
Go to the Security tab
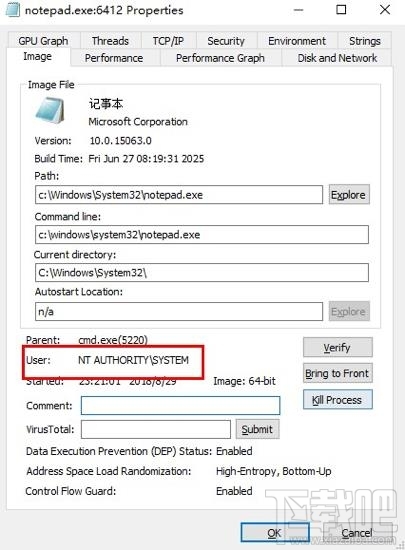(x=226, y=41)
